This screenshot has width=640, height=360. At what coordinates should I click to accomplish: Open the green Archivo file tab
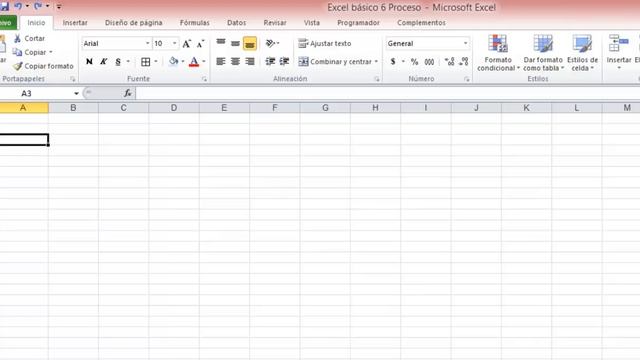pyautogui.click(x=7, y=23)
